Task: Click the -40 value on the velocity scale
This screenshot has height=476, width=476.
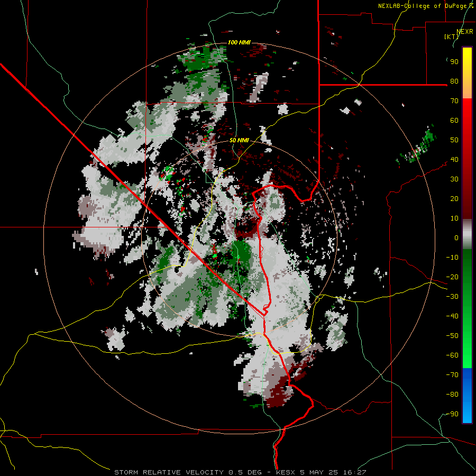Action: [452, 316]
